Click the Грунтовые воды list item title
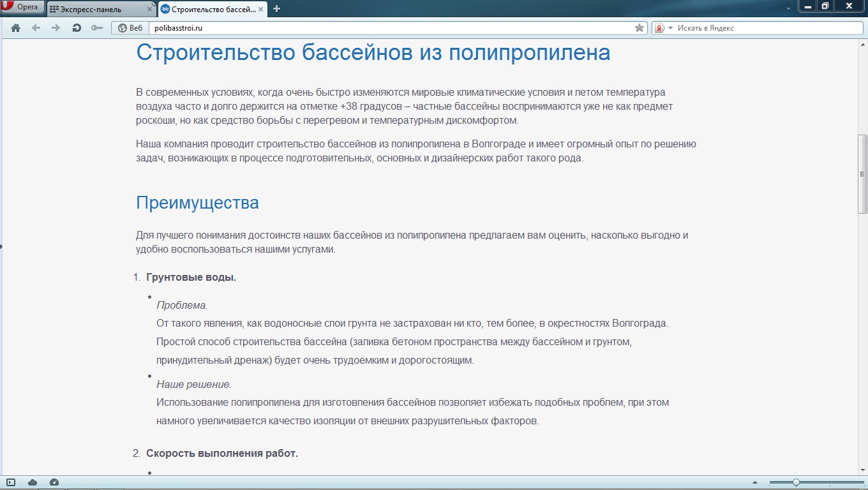 tap(191, 278)
